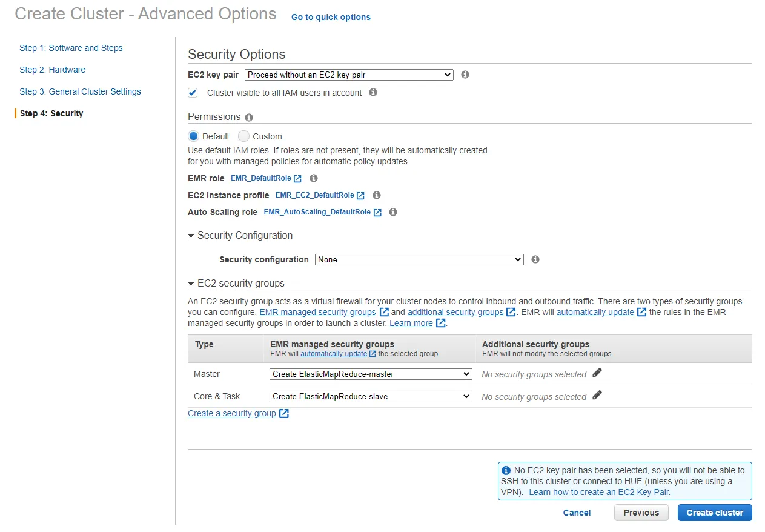This screenshot has width=765, height=532.
Task: Go to Step 2: Hardware
Action: tap(52, 70)
